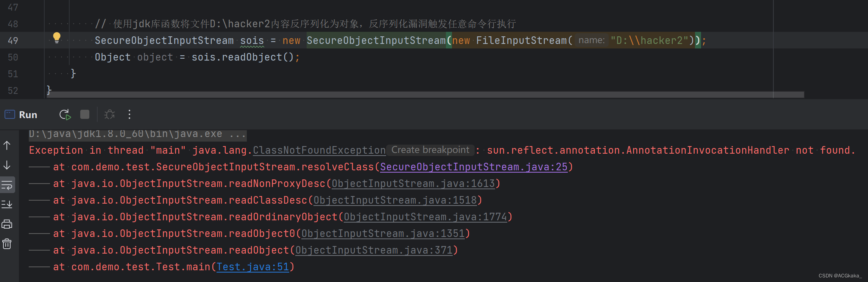Screen dimensions: 868x282
Task: Click scroll to end of console icon
Action: click(x=7, y=205)
